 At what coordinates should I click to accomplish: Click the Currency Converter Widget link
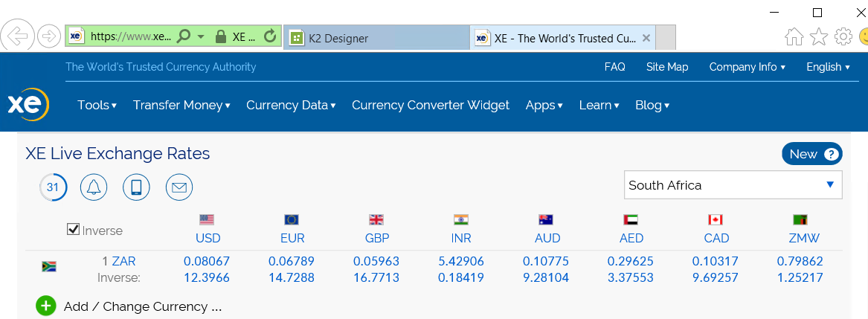[x=431, y=105]
